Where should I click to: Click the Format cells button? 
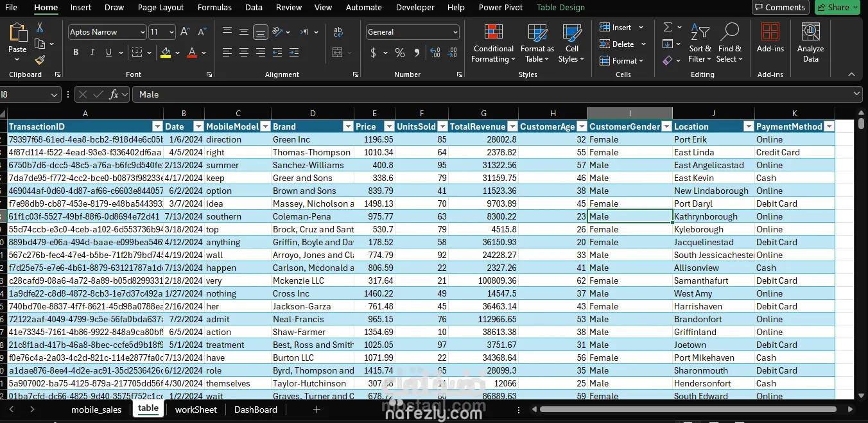(x=621, y=61)
